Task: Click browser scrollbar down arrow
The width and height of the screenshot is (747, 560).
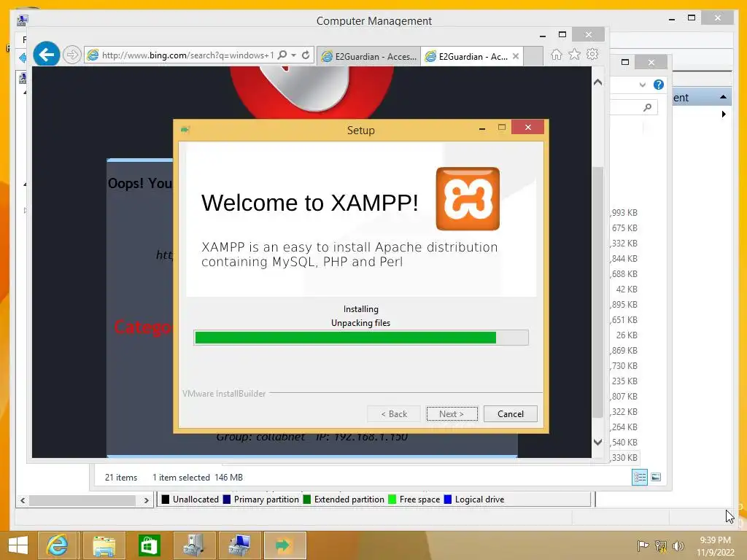Action: [x=598, y=442]
